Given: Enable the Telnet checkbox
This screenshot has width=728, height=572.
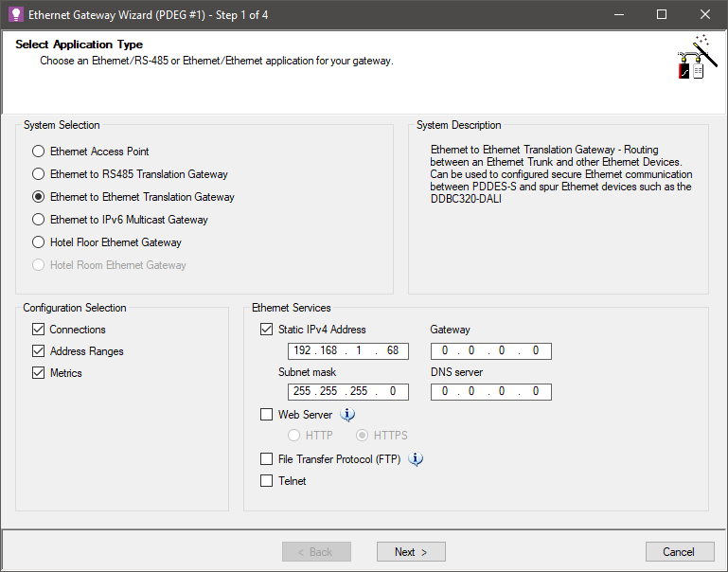Looking at the screenshot, I should [x=267, y=481].
